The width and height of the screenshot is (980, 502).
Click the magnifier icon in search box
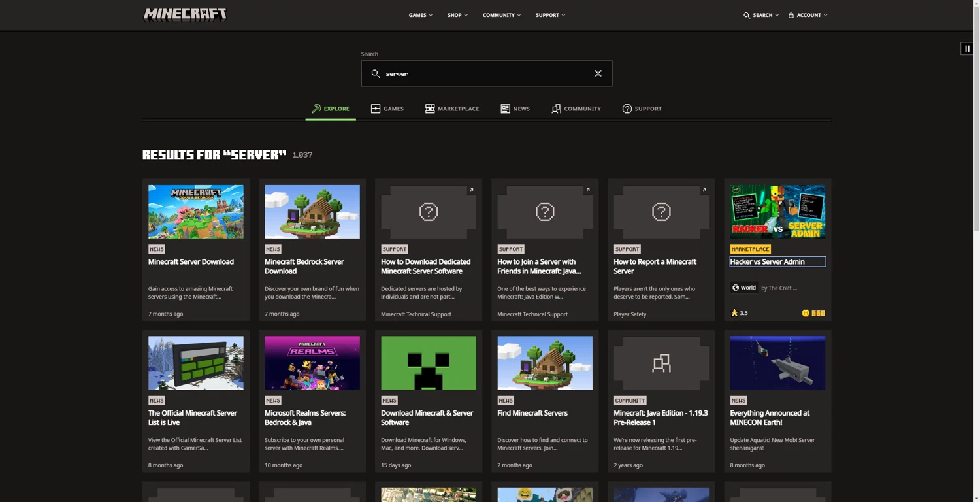point(375,74)
